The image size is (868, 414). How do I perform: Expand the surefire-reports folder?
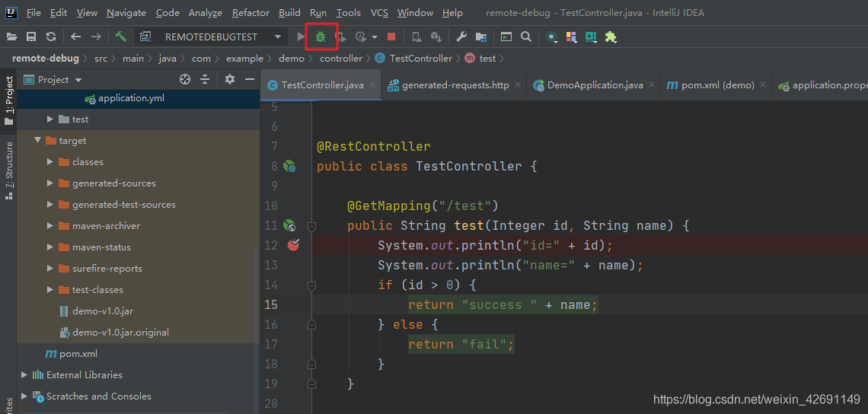[49, 269]
